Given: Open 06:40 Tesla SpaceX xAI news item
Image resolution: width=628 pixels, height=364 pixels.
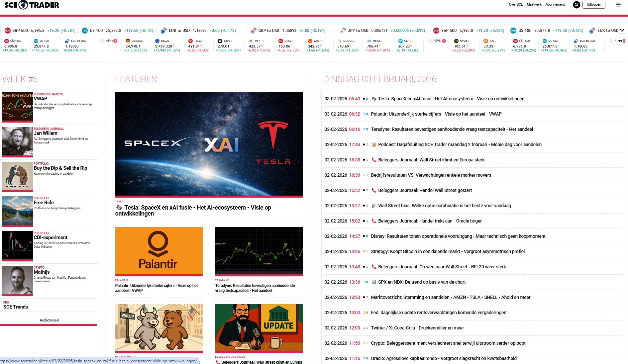Looking at the screenshot, I should [451, 99].
